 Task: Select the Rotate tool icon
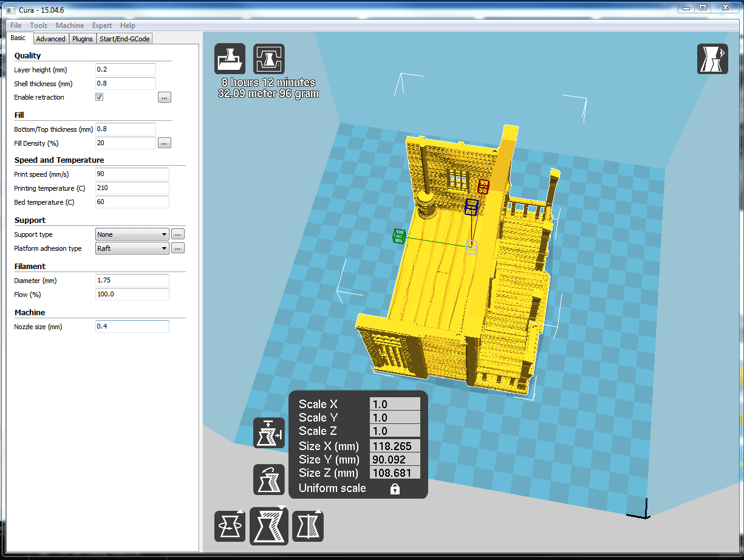pyautogui.click(x=230, y=525)
